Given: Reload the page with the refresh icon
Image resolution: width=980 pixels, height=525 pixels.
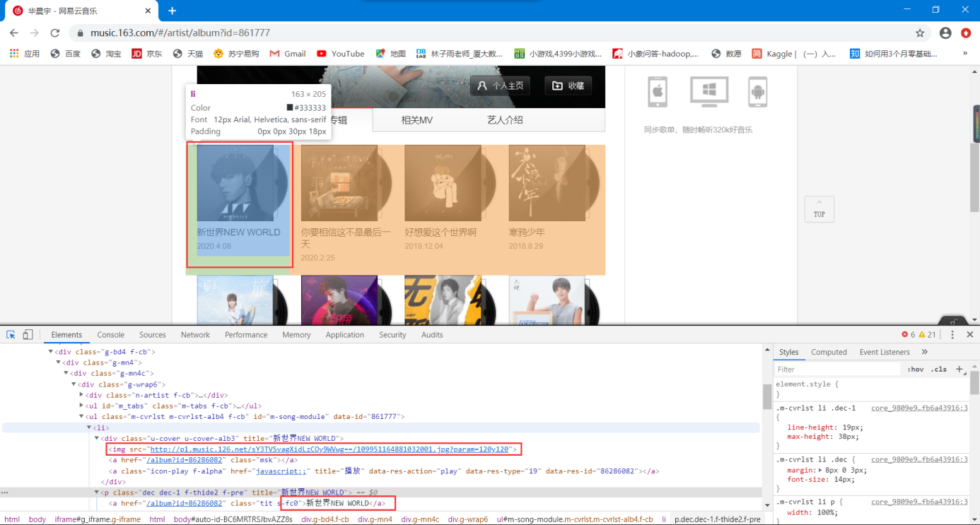Looking at the screenshot, I should (x=54, y=33).
